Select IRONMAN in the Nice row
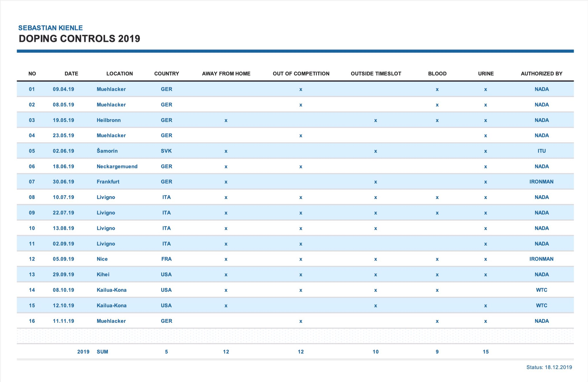 [x=541, y=259]
